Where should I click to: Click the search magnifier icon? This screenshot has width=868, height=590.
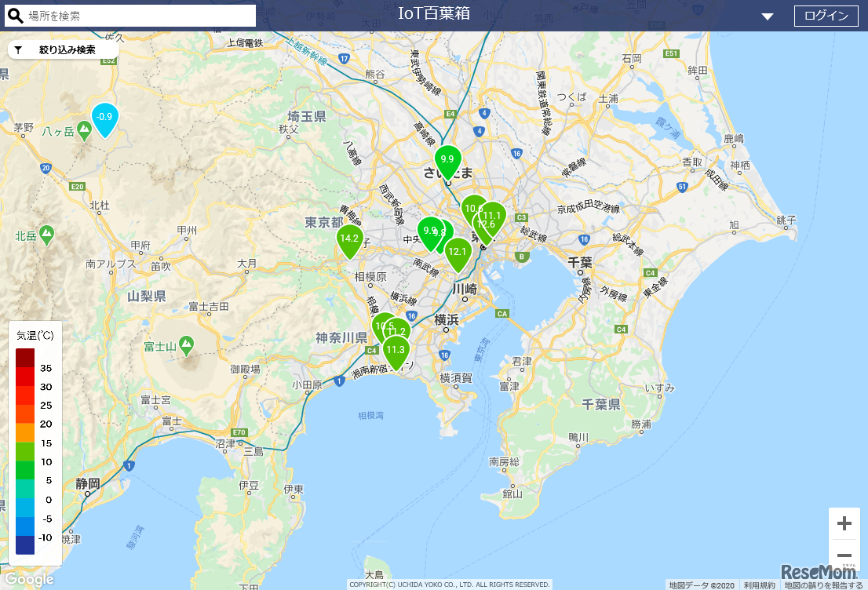(x=14, y=16)
